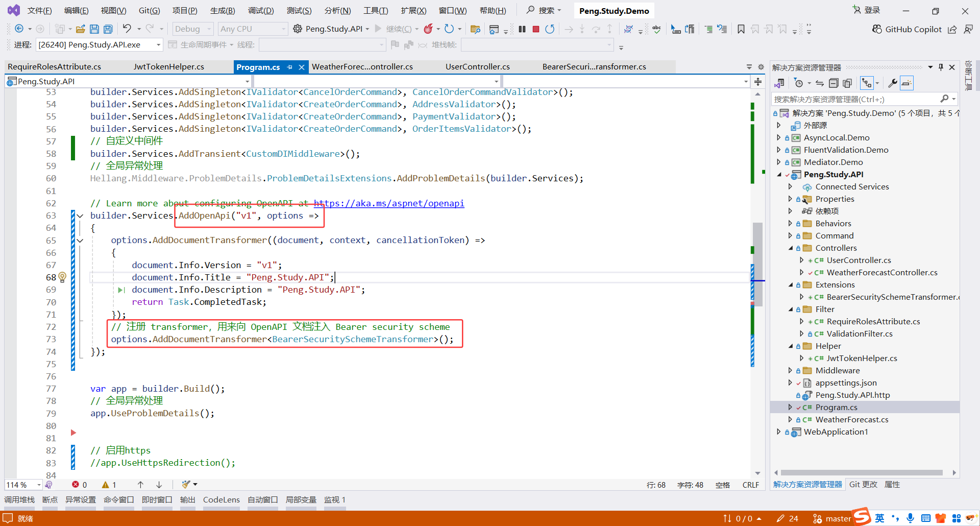
Task: Click the lightbulb quick action on line 68
Action: point(62,277)
